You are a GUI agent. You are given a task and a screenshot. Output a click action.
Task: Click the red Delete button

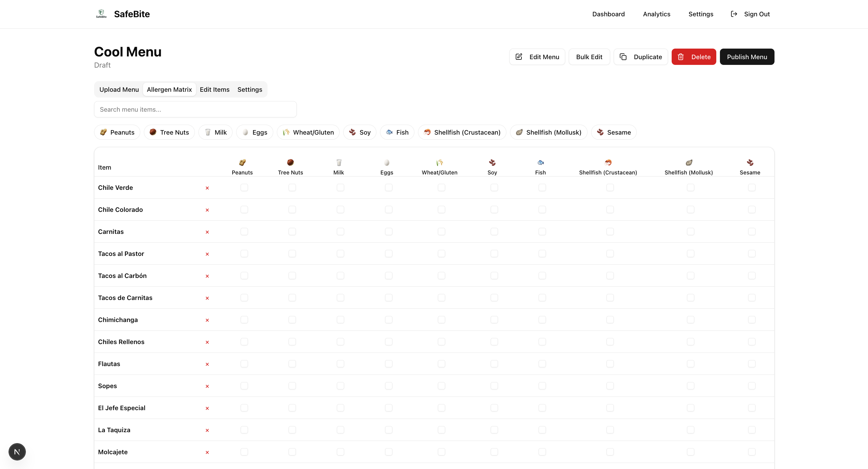pyautogui.click(x=693, y=57)
